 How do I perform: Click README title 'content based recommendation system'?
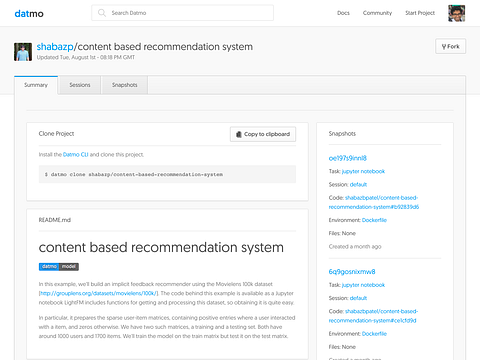161,247
